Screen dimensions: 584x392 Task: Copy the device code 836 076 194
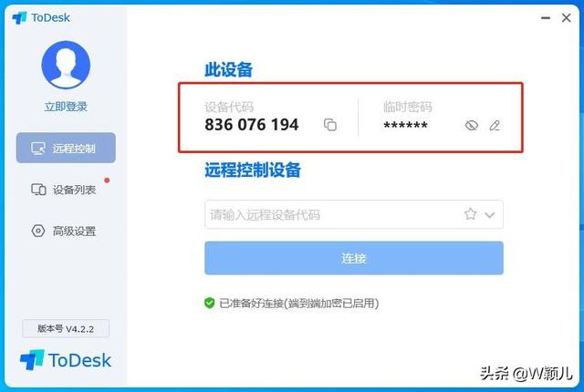[330, 125]
